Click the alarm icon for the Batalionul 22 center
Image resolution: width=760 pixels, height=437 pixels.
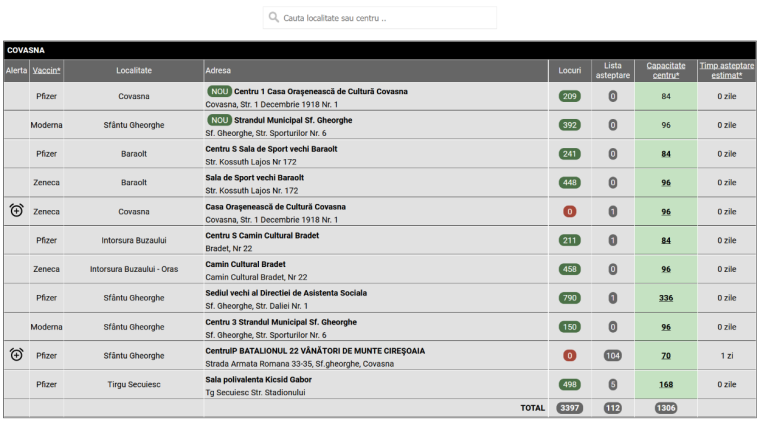(x=16, y=355)
